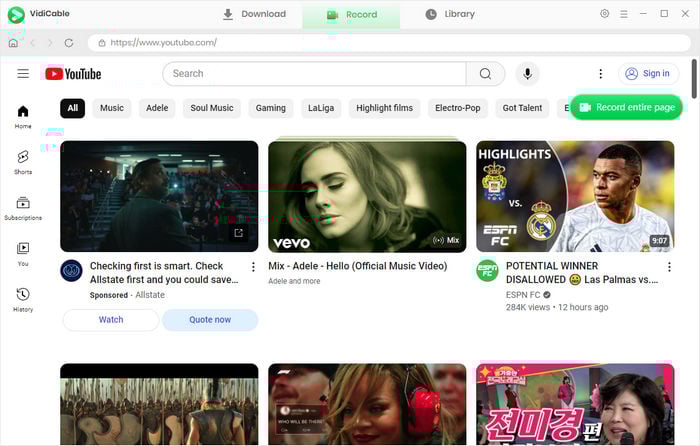Select the Soul Music filter chip
Image resolution: width=700 pixels, height=446 pixels.
coord(212,108)
